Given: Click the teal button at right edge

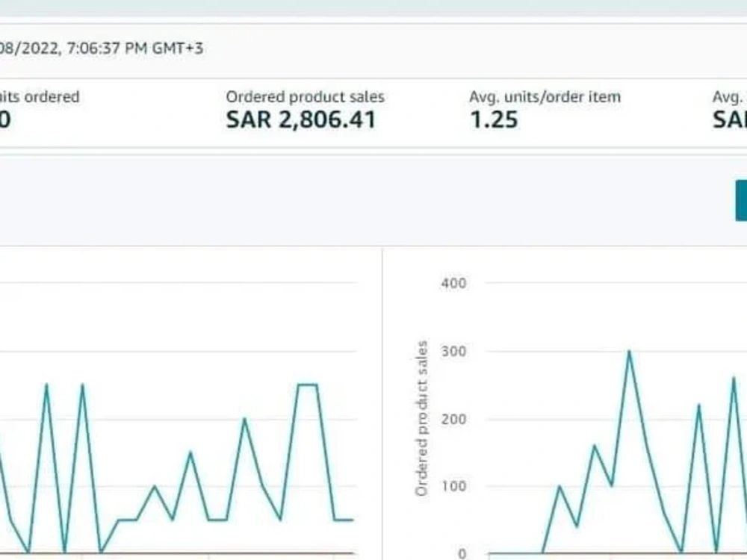Looking at the screenshot, I should (741, 200).
